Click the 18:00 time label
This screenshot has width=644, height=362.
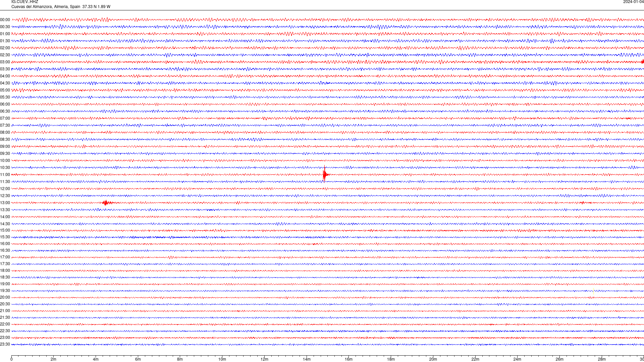click(x=5, y=270)
